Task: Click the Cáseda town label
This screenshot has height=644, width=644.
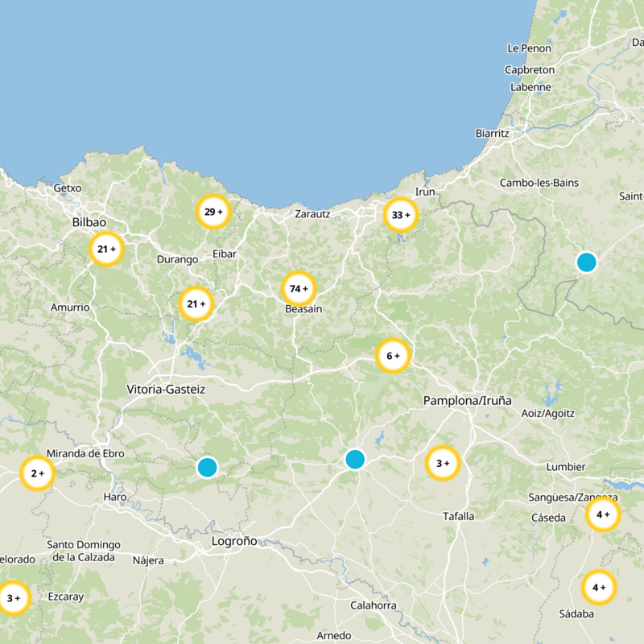Action: (548, 518)
